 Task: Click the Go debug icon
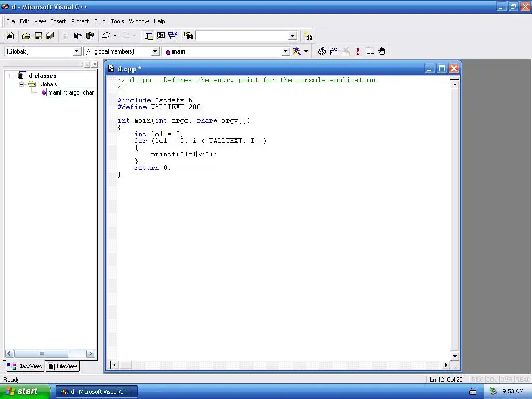[x=370, y=51]
